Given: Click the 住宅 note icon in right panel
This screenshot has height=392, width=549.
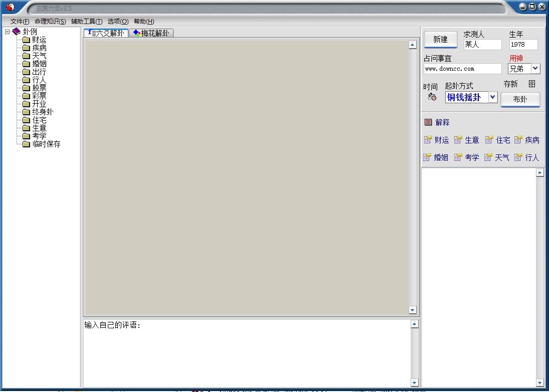Looking at the screenshot, I should [x=489, y=140].
